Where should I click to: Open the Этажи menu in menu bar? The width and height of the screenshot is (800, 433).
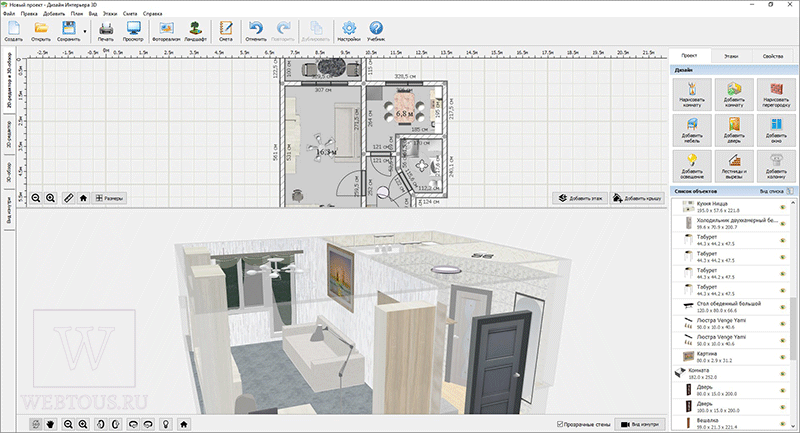110,14
